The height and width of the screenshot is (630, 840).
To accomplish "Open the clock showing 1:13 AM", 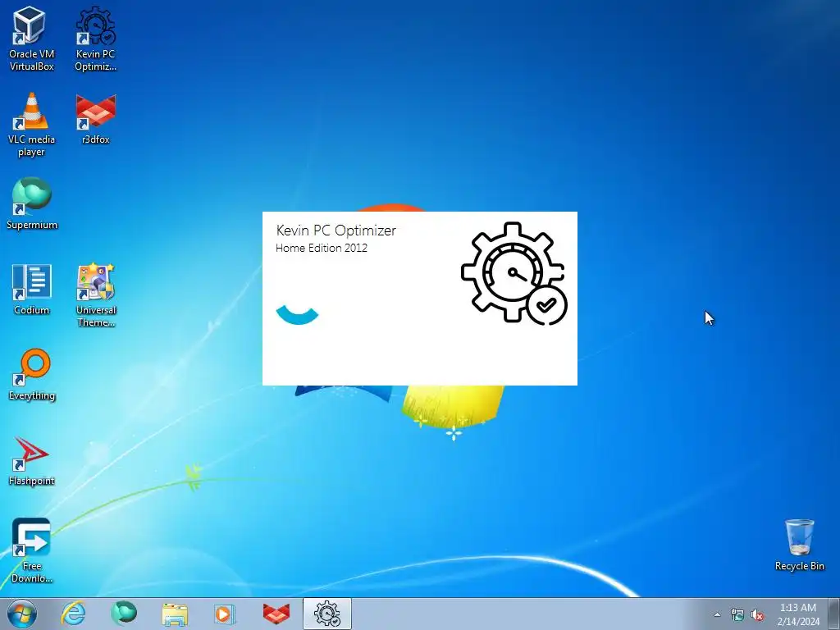I will click(798, 614).
